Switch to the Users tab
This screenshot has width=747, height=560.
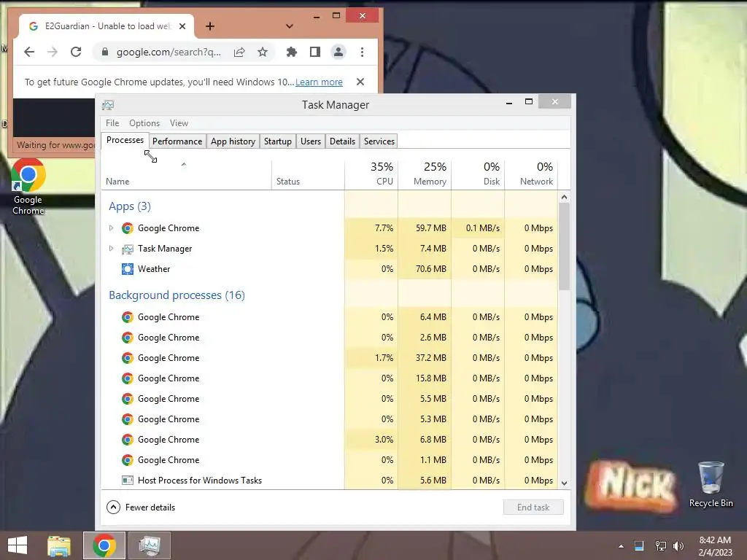(311, 141)
